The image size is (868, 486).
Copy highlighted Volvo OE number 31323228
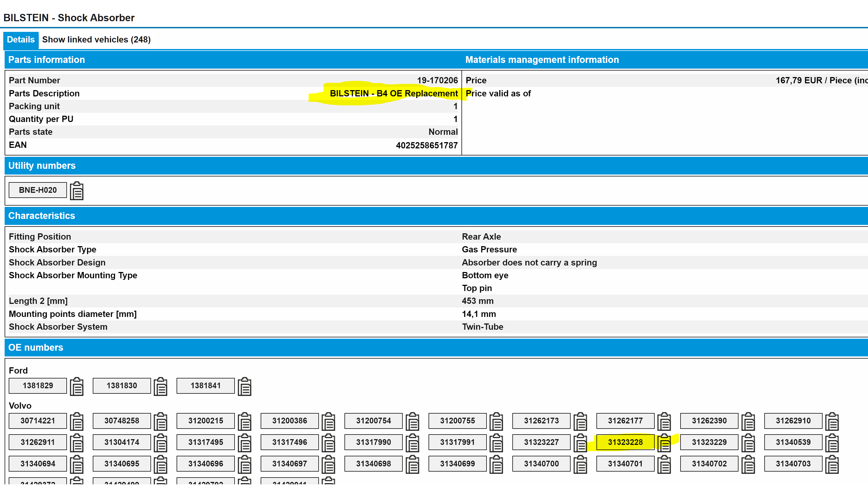click(664, 443)
